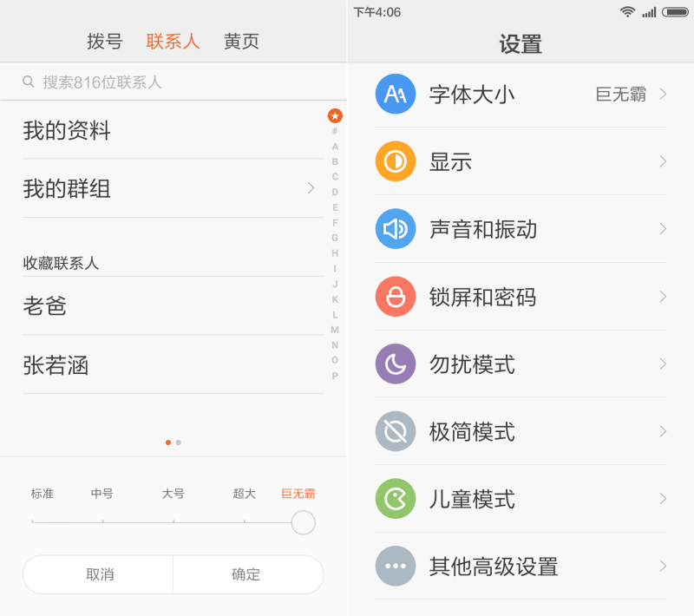The image size is (694, 616).
Task: Switch to the 拨号 tab
Action: (x=104, y=41)
